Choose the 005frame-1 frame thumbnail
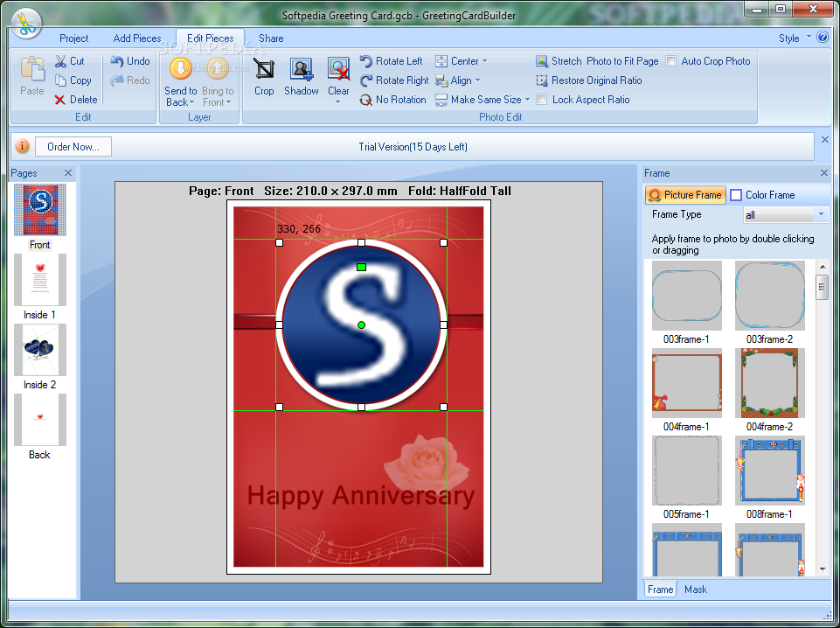 pos(687,471)
